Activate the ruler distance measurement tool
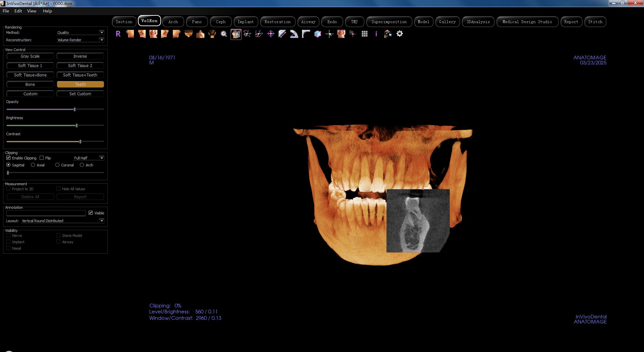The height and width of the screenshot is (352, 644). coord(282,34)
